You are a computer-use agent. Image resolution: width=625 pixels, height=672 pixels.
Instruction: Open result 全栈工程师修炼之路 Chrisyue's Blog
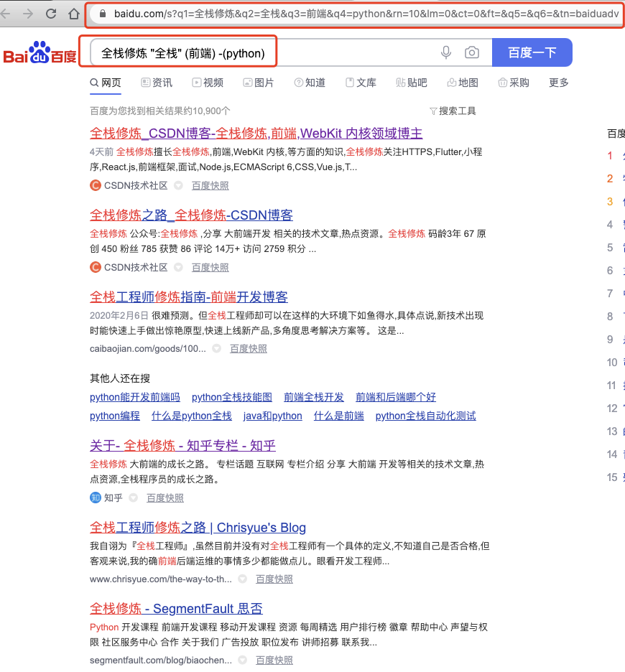tap(198, 528)
